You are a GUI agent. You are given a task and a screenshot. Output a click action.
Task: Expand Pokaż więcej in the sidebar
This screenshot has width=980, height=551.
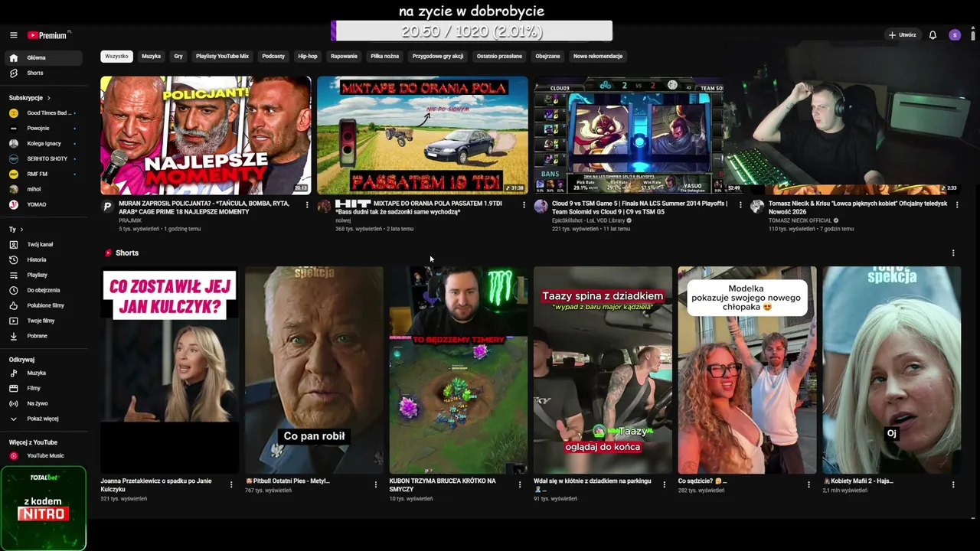(x=43, y=419)
